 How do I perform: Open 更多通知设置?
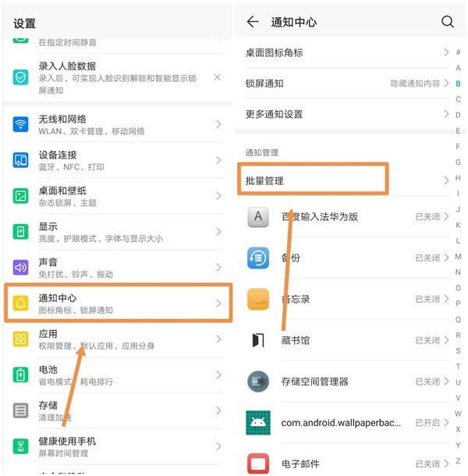(x=347, y=114)
